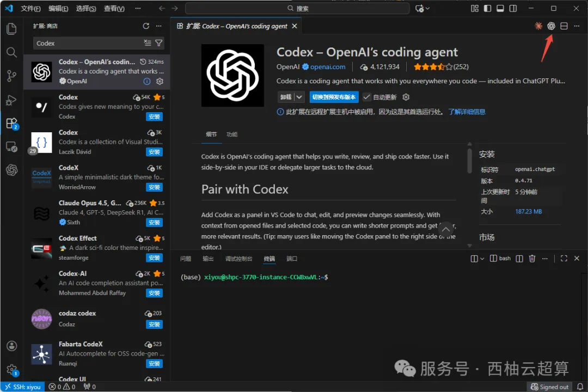Clear extensions search results
This screenshot has height=392, width=588.
click(148, 43)
